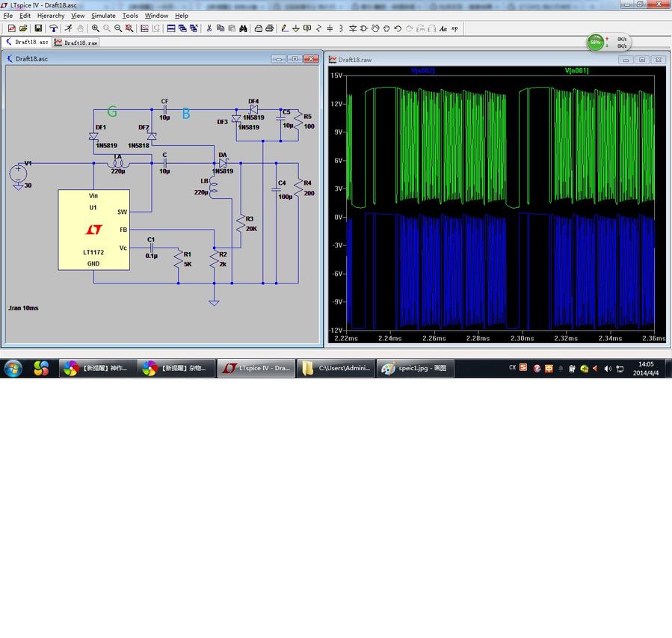Select the V(n001) trace label

pyautogui.click(x=576, y=71)
